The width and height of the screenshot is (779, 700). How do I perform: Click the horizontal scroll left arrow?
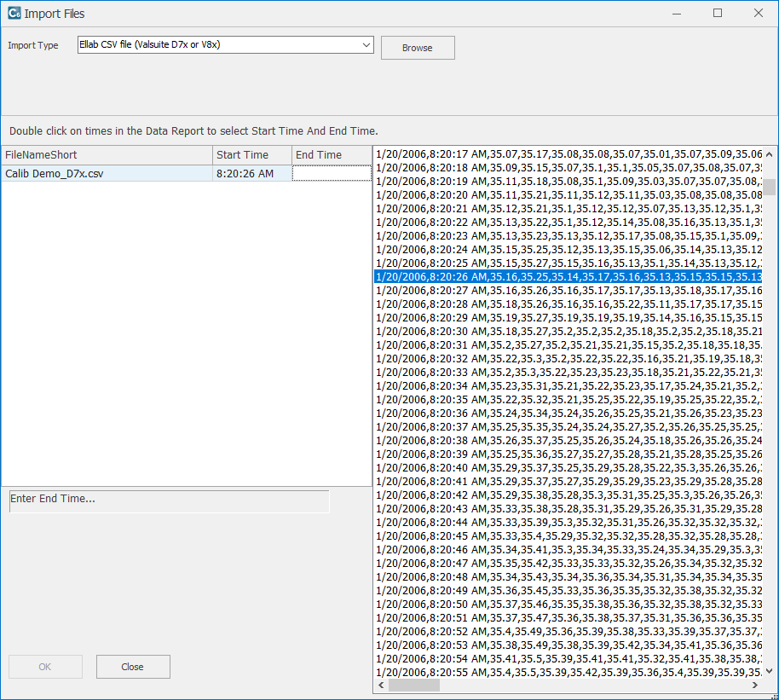[x=381, y=686]
